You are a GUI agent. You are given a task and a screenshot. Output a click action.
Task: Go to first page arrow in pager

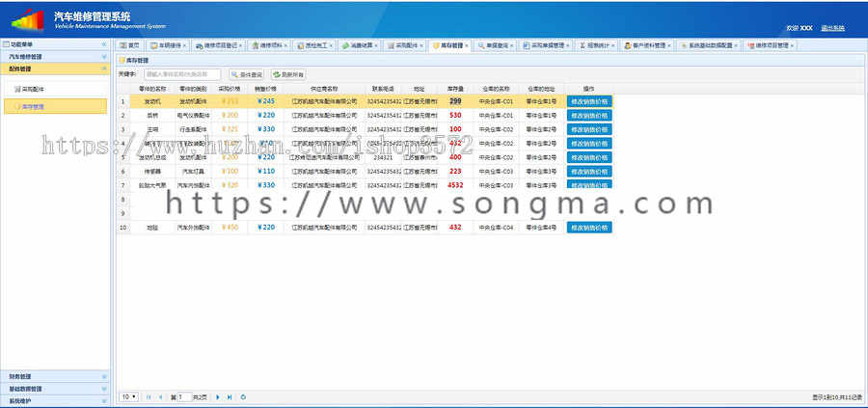click(x=149, y=397)
